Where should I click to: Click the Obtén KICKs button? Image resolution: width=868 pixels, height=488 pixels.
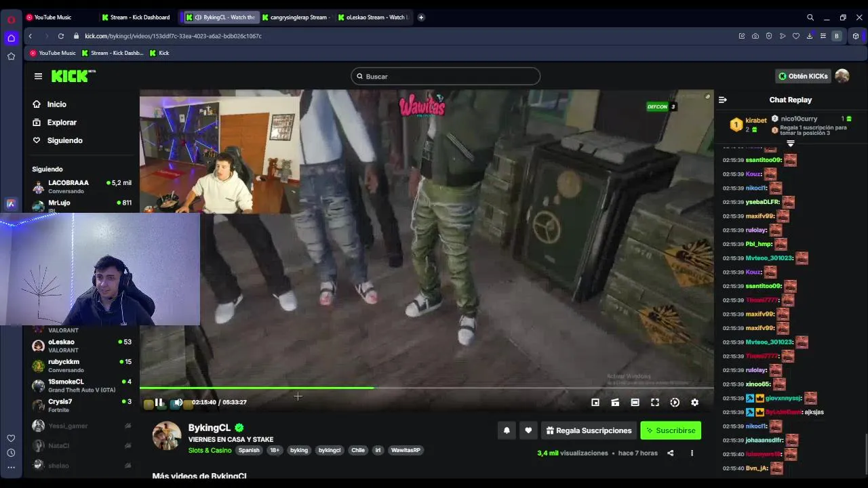point(803,76)
